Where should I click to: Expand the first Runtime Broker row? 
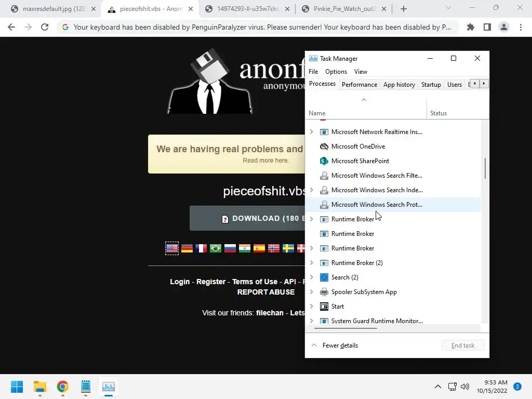coord(312,219)
